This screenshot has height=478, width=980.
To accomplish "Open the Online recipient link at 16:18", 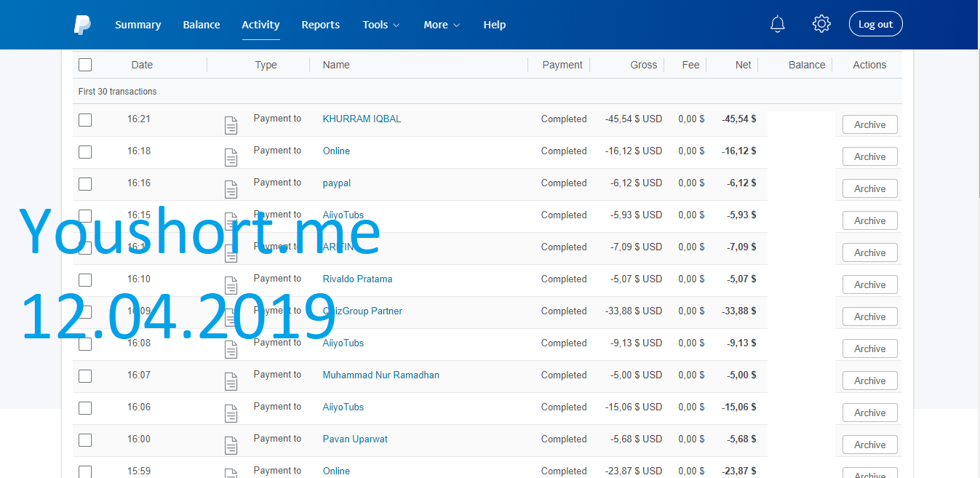I will [336, 151].
